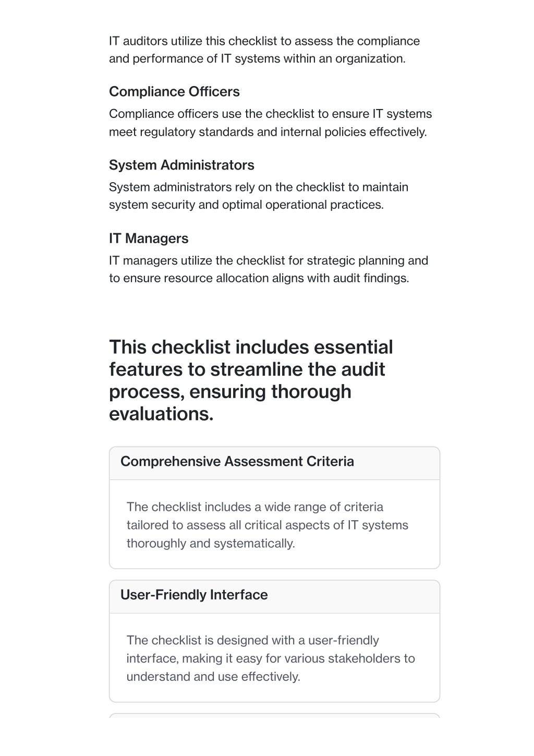Click the word 'evaluations.' in the main heading
The image size is (534, 756).
[x=161, y=414]
